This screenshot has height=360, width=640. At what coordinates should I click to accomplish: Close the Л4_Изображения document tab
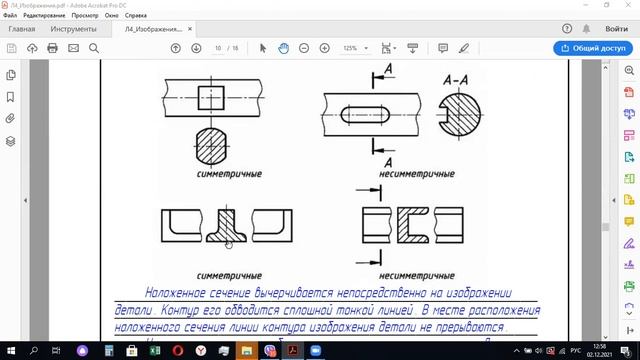point(190,29)
